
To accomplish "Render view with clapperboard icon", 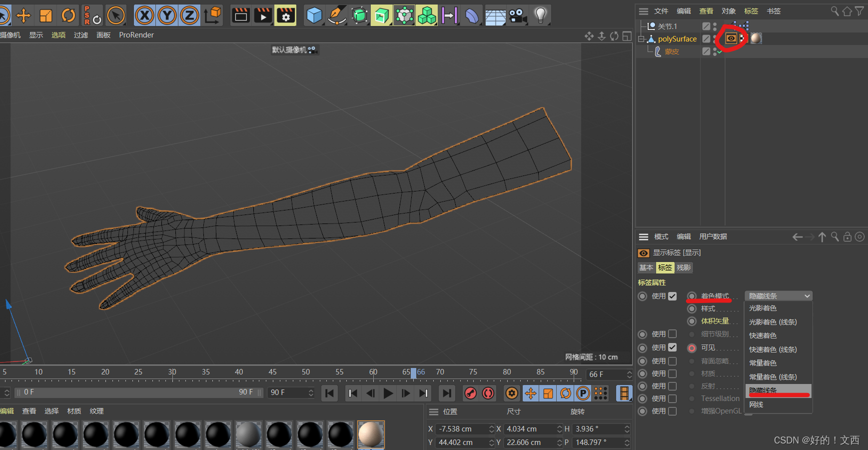I will (241, 15).
